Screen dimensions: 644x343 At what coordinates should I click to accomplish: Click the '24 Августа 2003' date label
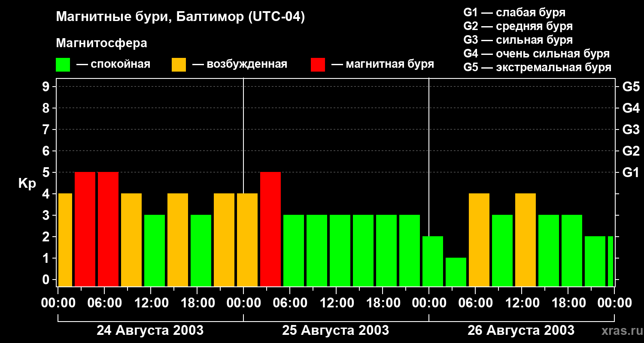[x=150, y=331]
